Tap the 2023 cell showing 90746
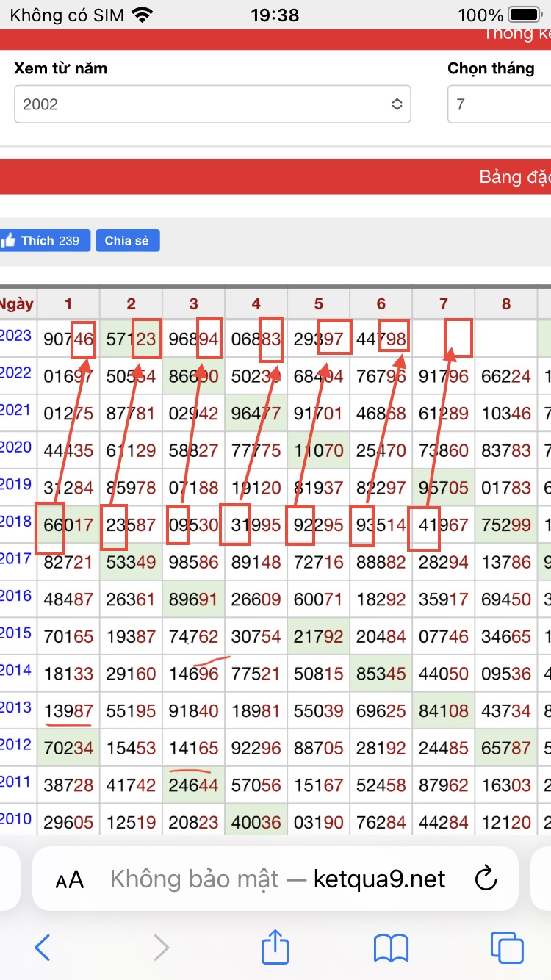This screenshot has width=551, height=980. 68,339
